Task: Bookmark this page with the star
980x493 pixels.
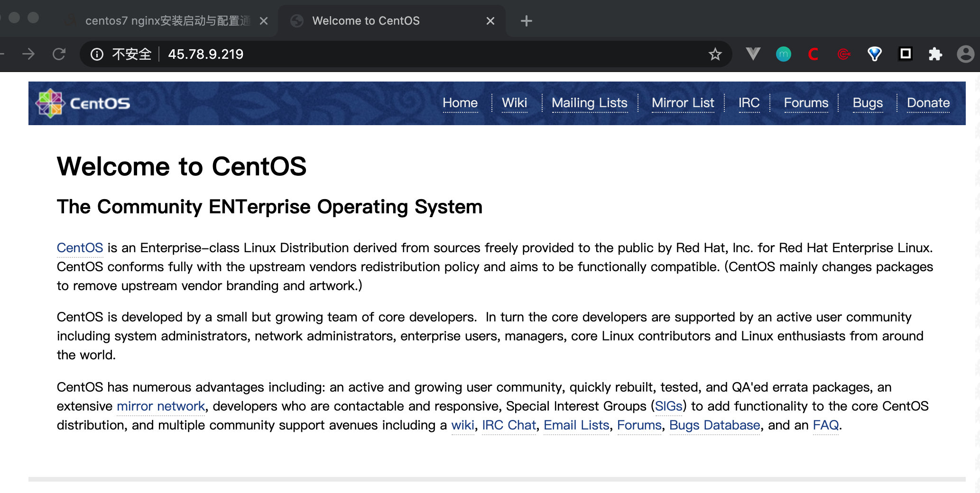Action: pos(715,54)
